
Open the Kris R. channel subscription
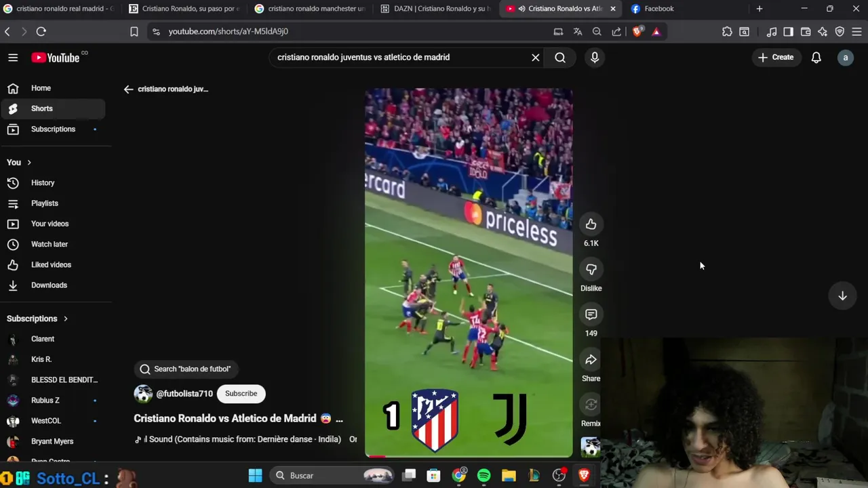53,359
